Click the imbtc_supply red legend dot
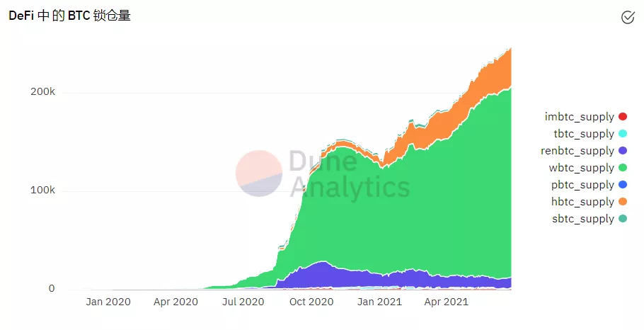This screenshot has height=330, width=644. click(623, 117)
